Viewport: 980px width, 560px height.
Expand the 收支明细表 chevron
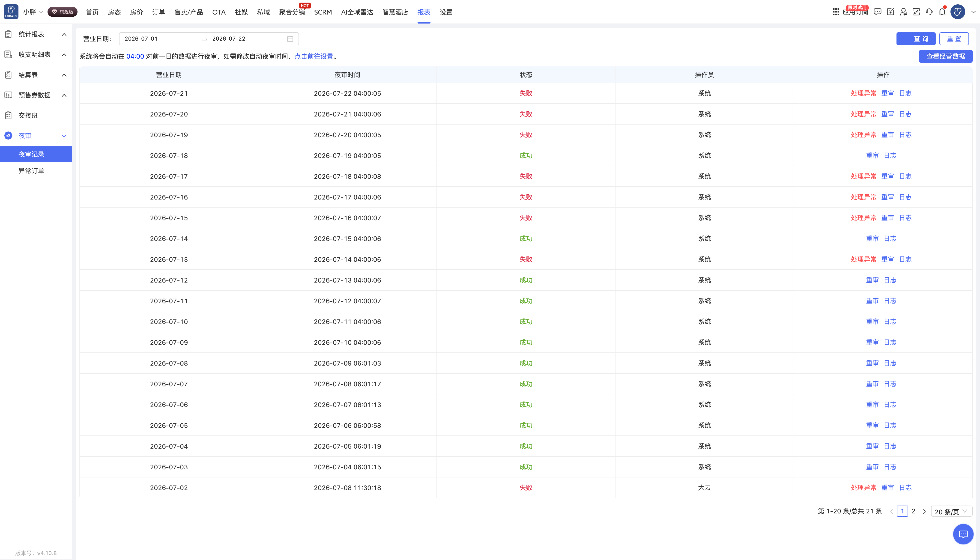(x=64, y=55)
